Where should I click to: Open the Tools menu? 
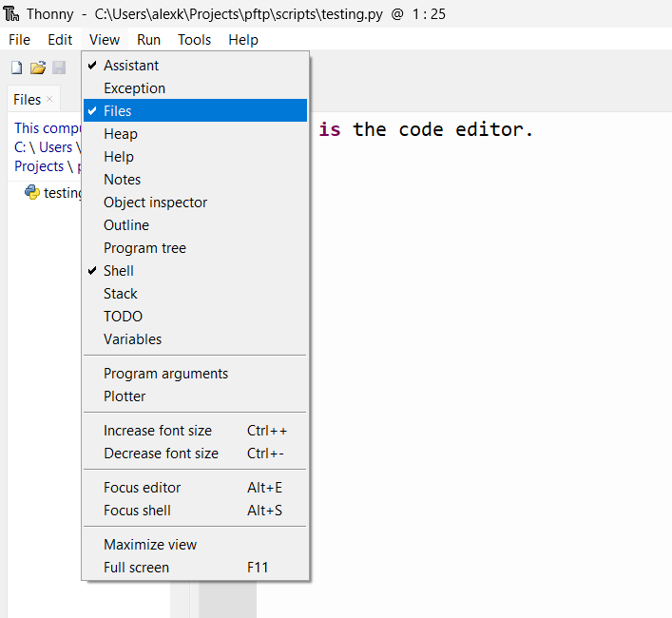(195, 40)
